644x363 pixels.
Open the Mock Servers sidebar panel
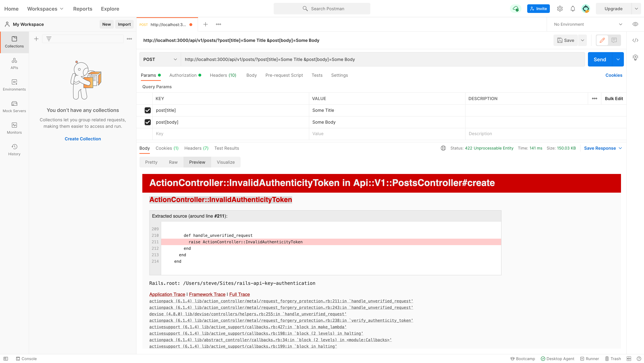14,107
